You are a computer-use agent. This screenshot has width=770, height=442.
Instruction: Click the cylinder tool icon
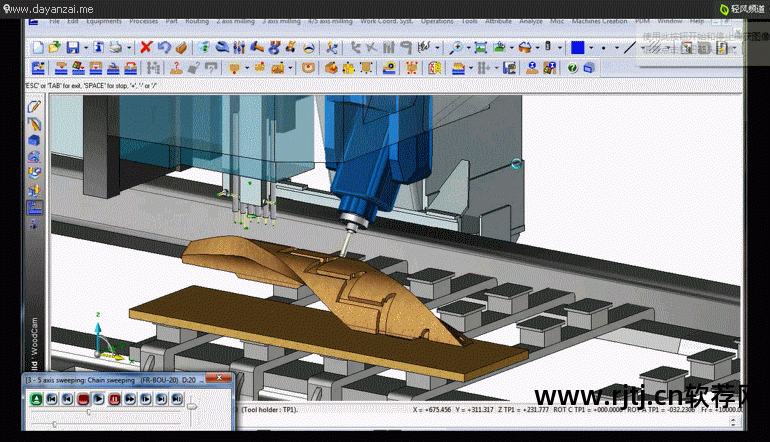click(548, 47)
